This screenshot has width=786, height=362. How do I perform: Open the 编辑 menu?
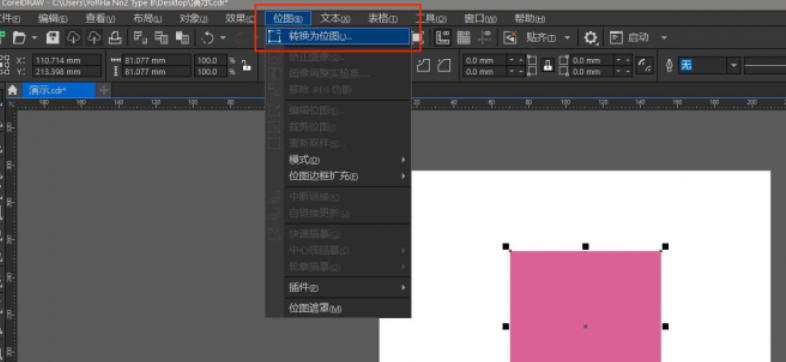coord(53,19)
